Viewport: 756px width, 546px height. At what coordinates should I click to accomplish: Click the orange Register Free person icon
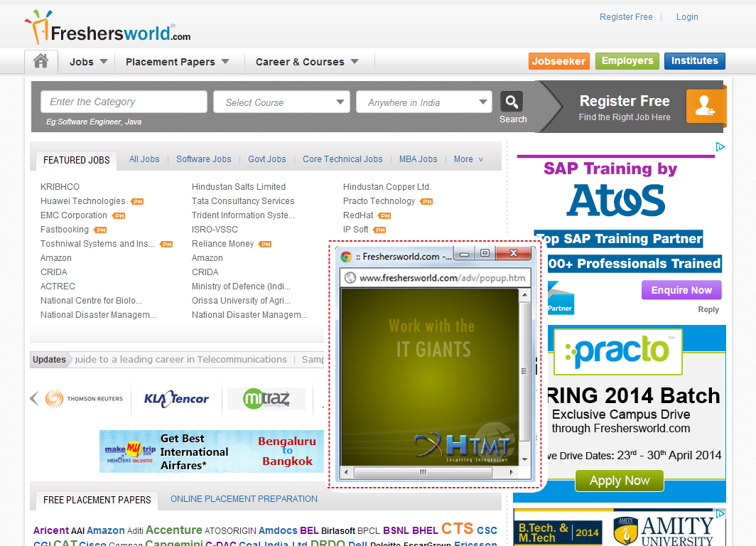706,107
